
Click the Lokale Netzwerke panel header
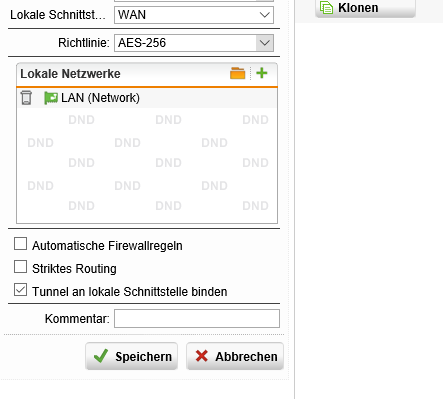pos(147,74)
